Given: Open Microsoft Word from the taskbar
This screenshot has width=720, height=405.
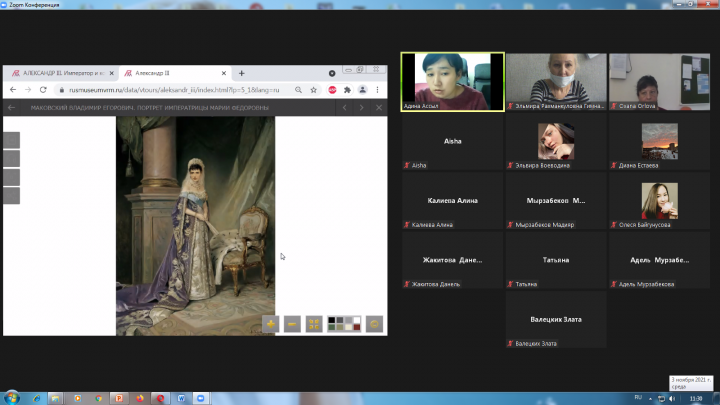Looking at the screenshot, I should click(x=181, y=398).
